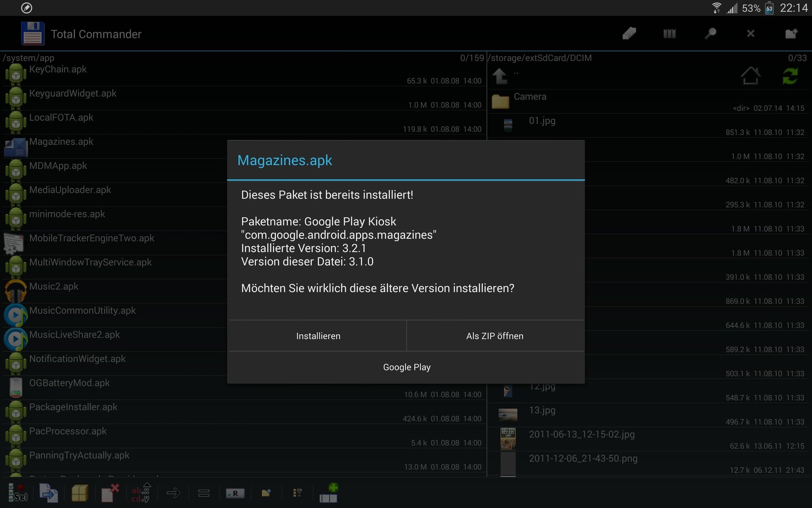Click the sort by name icon
812x508 pixels.
coord(141,493)
